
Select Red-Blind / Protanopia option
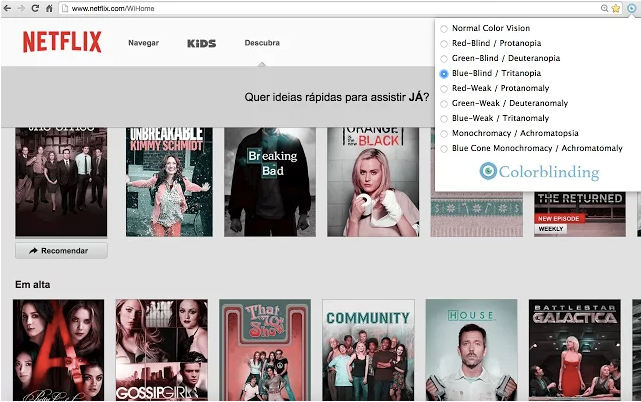tap(491, 43)
